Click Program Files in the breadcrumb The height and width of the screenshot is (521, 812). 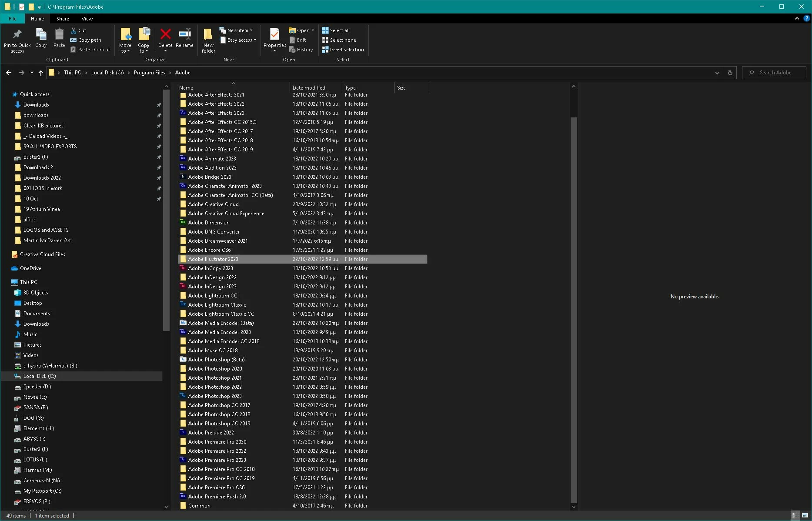[x=149, y=73]
